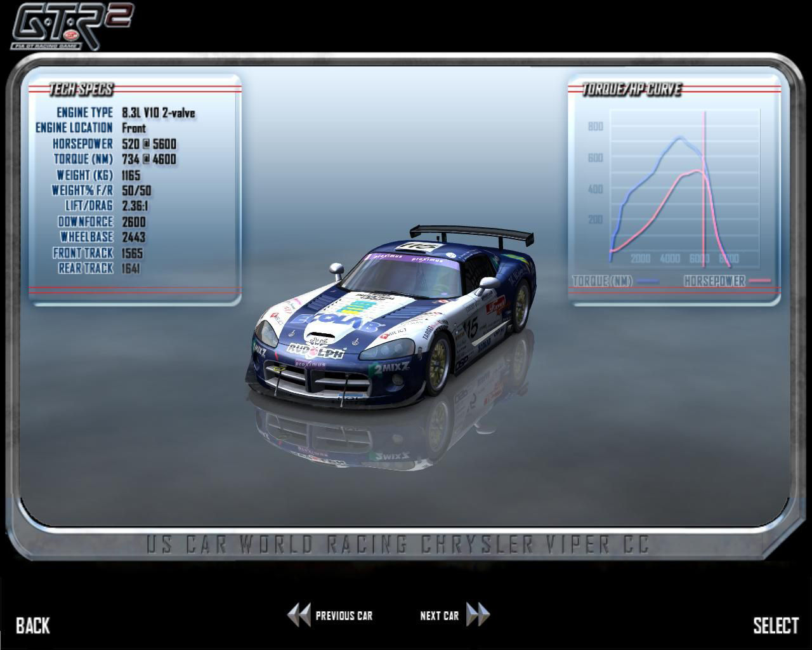
Task: Click the WHEELBASE label
Action: pyautogui.click(x=87, y=237)
